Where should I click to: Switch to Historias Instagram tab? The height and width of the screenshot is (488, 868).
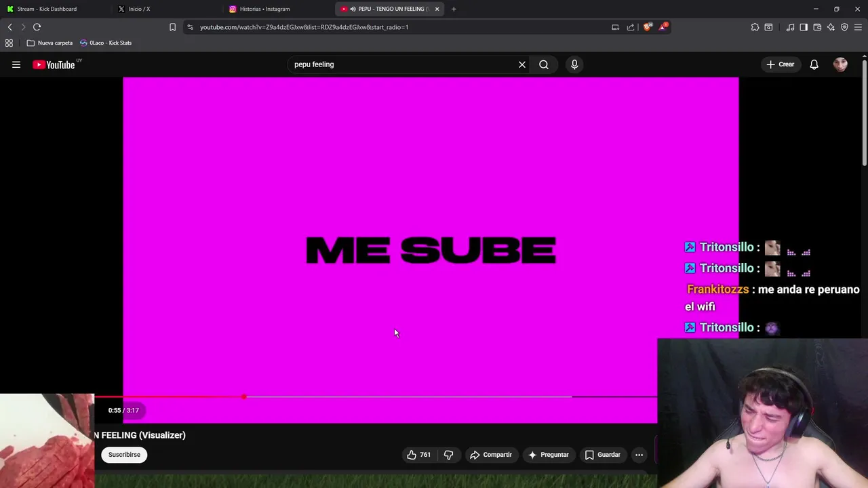pyautogui.click(x=277, y=9)
